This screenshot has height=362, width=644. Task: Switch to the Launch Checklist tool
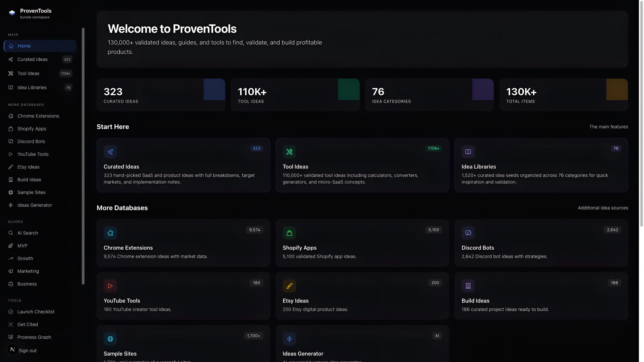tap(36, 312)
